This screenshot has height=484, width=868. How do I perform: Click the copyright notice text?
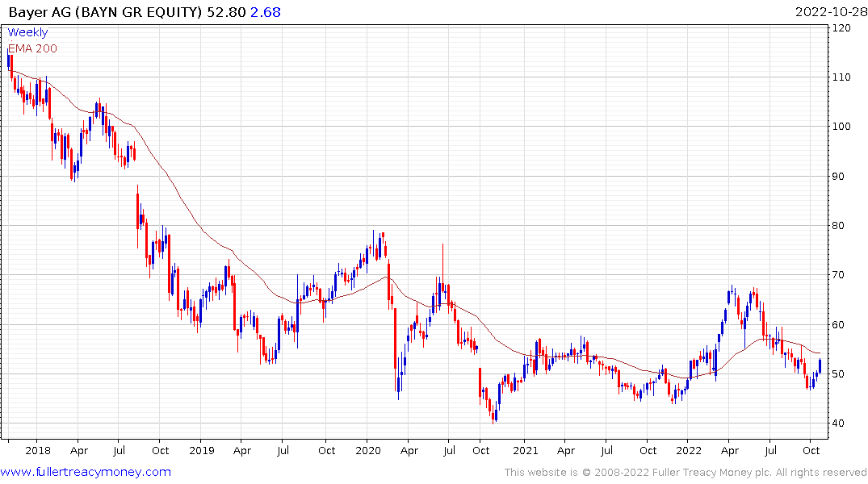pyautogui.click(x=686, y=473)
